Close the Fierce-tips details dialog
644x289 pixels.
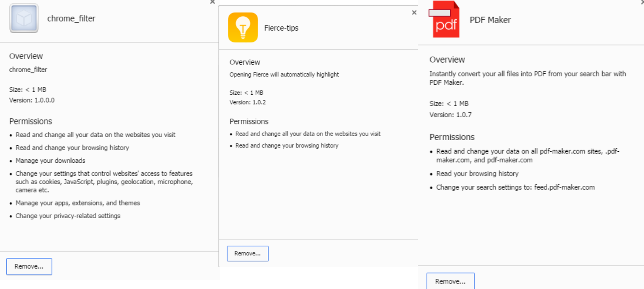pyautogui.click(x=414, y=13)
